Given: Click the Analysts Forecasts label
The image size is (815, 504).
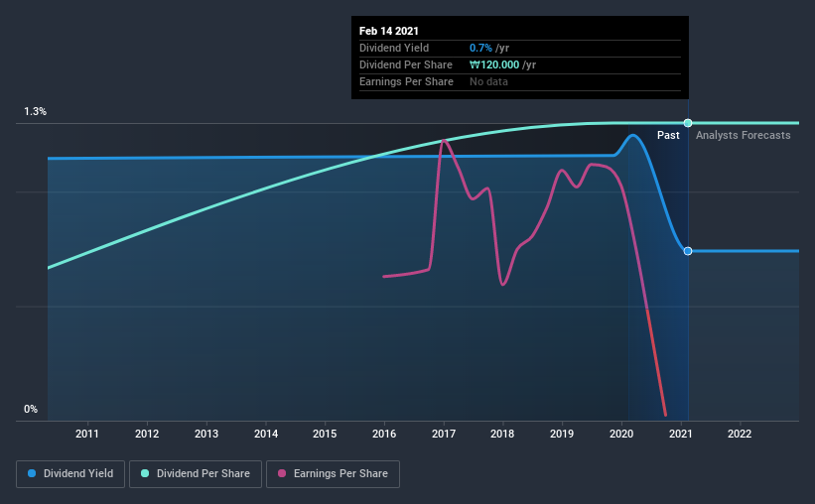Looking at the screenshot, I should (744, 135).
